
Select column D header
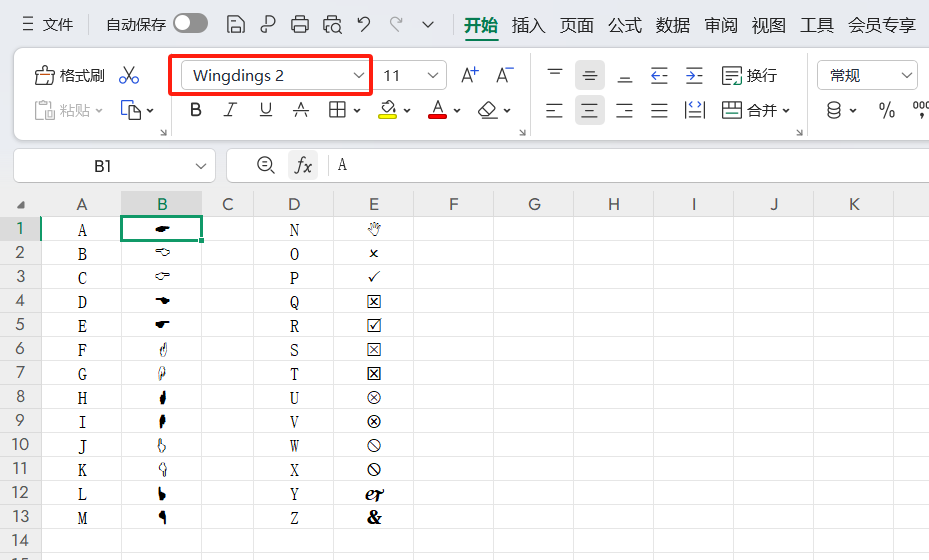(x=294, y=204)
